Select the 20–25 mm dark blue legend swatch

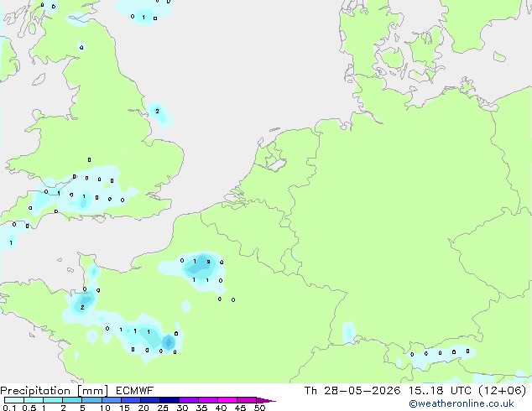click(149, 400)
